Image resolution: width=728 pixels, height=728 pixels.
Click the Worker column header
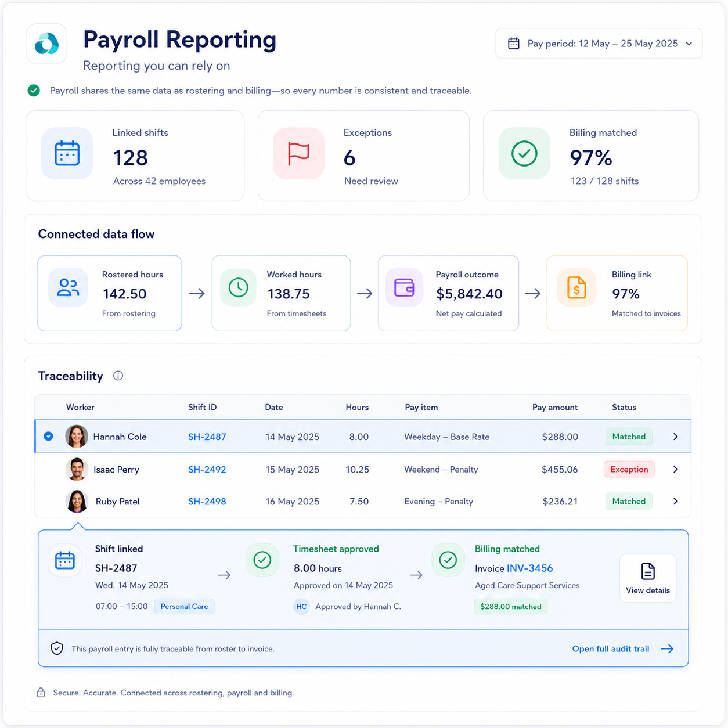click(x=80, y=407)
